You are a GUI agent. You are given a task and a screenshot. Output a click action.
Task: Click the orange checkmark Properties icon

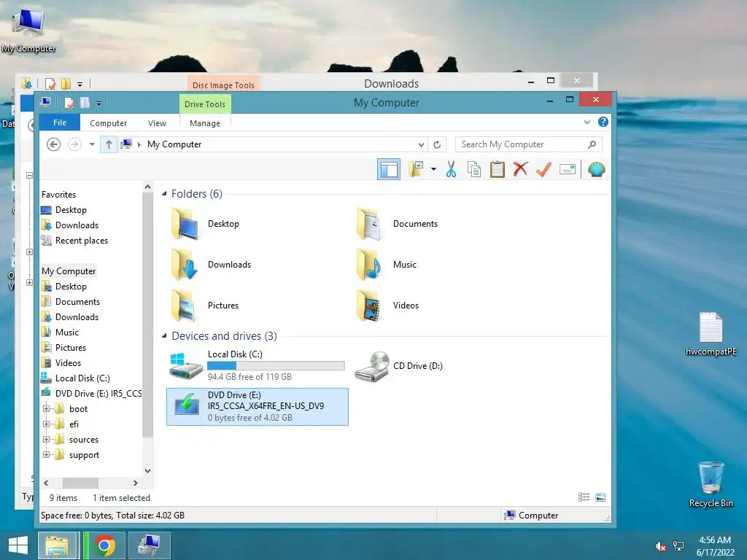point(543,169)
